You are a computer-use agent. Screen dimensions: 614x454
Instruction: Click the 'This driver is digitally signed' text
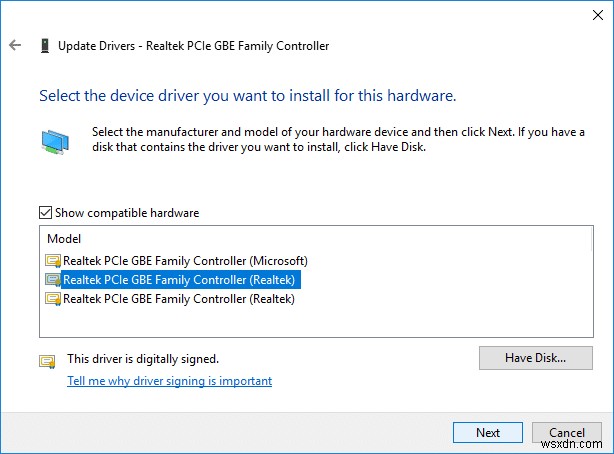point(143,358)
